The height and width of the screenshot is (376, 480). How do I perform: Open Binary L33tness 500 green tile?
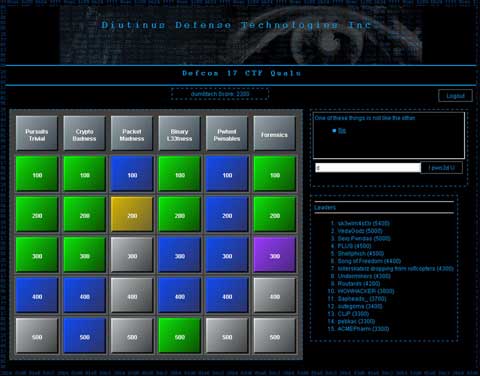pos(180,336)
